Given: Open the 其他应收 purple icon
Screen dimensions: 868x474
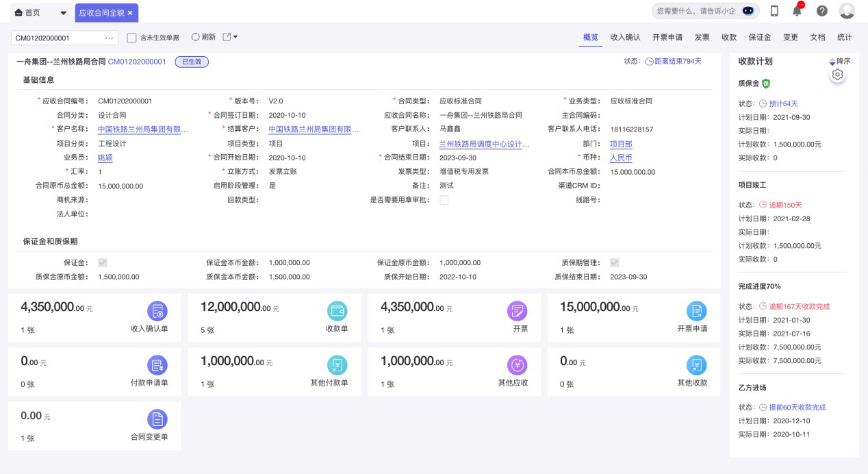Looking at the screenshot, I should [x=517, y=365].
